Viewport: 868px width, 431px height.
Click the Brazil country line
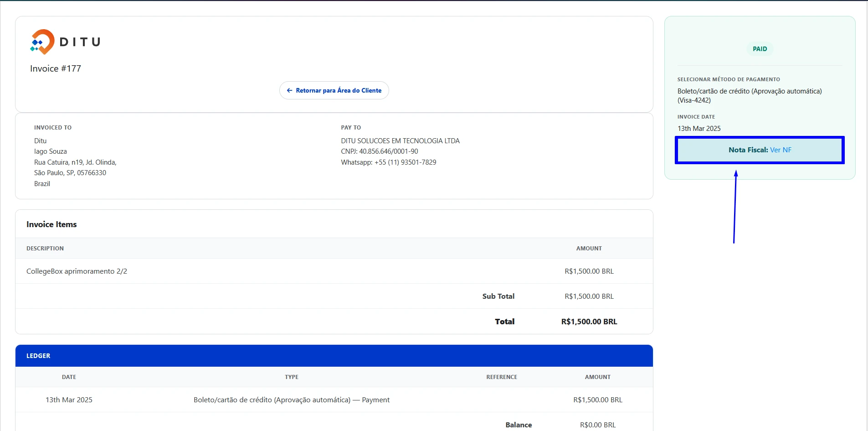(42, 184)
